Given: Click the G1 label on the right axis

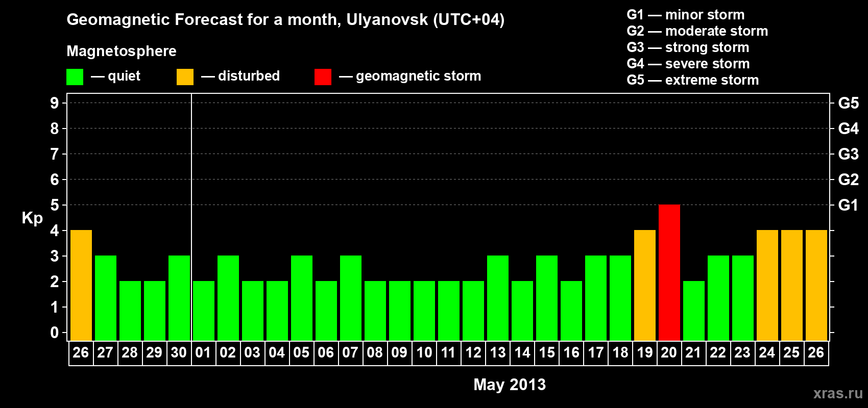Looking at the screenshot, I should [848, 205].
